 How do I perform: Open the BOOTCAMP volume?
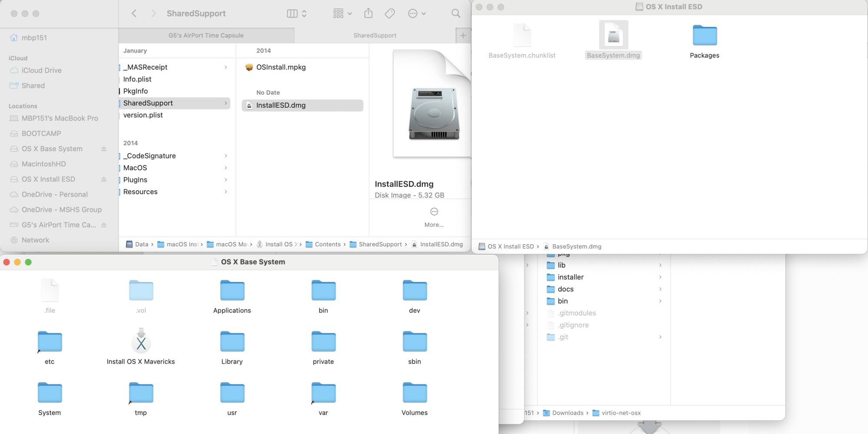(36, 133)
